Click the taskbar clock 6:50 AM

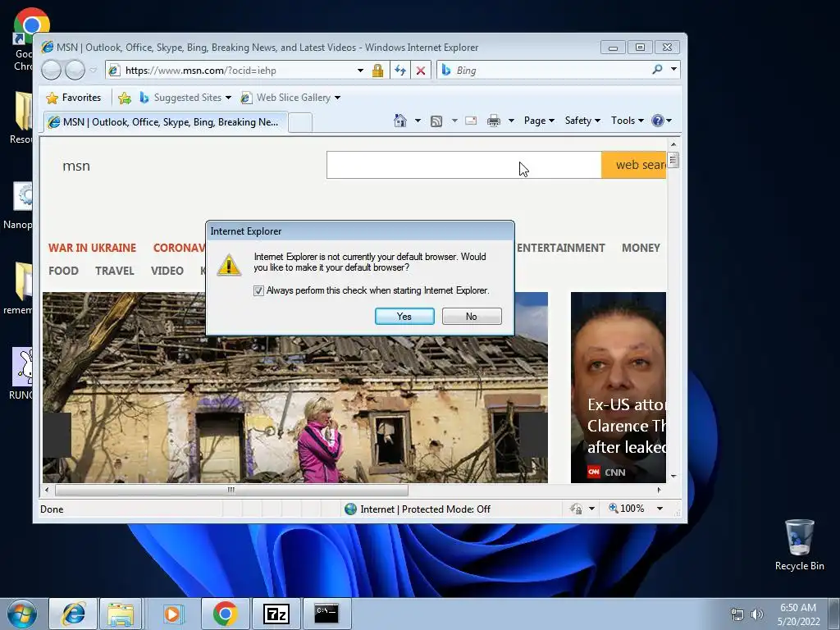(x=798, y=614)
